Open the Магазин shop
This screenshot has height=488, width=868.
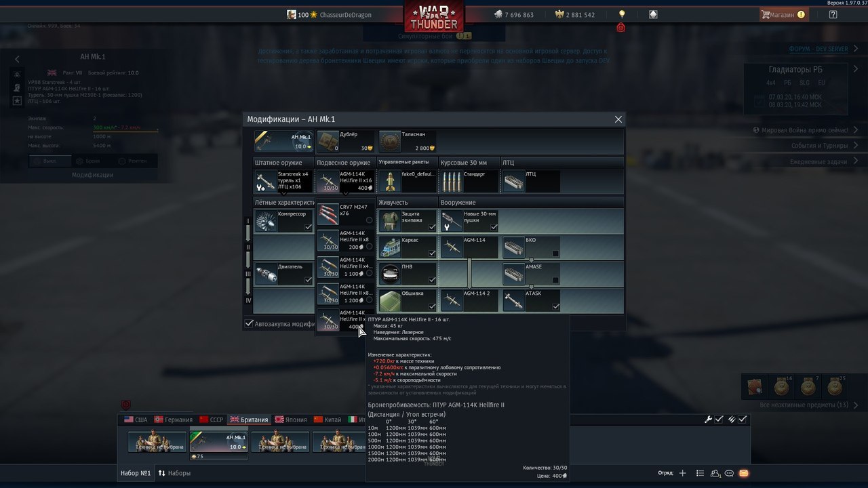783,14
